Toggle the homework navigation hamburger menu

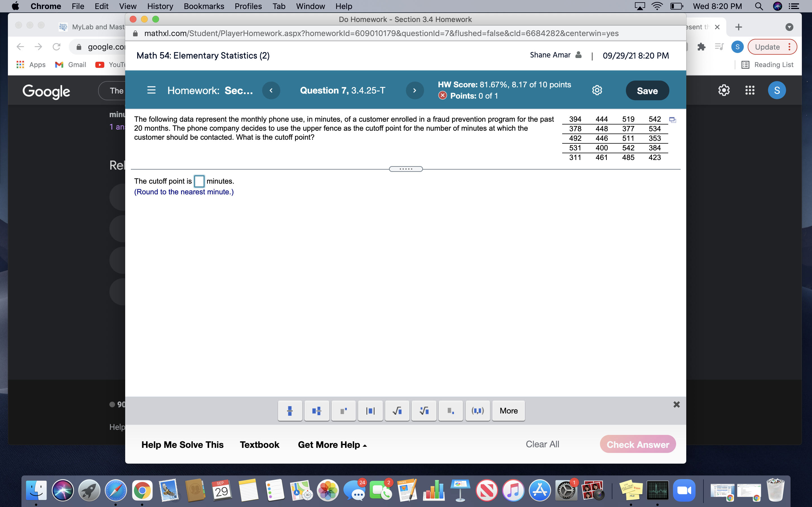(x=152, y=90)
